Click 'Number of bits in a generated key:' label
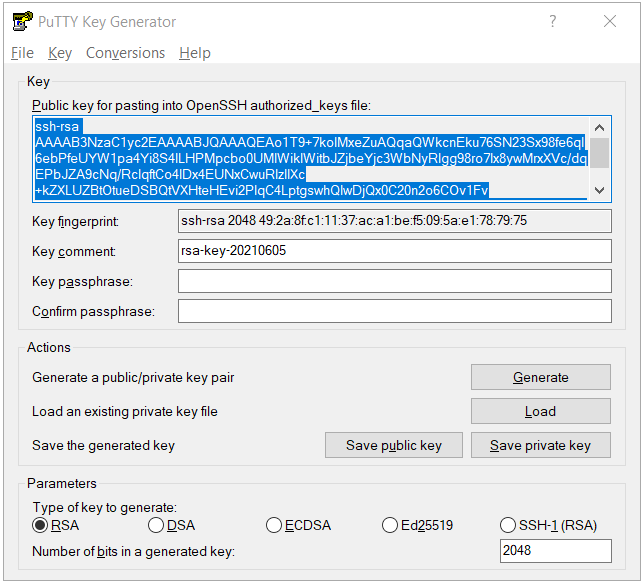Screen dimensions: 643x583 pyautogui.click(x=133, y=551)
